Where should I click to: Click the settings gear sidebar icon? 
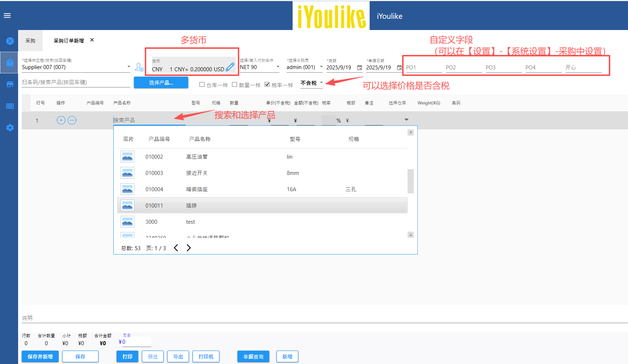[10, 128]
